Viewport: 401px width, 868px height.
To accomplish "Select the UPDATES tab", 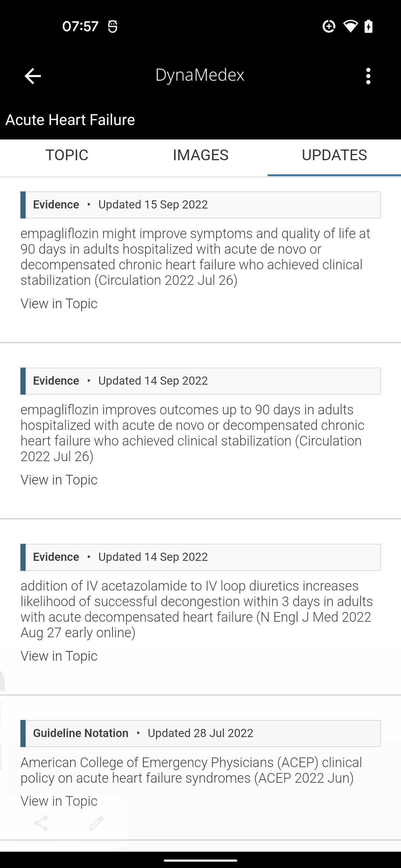I will (x=334, y=155).
